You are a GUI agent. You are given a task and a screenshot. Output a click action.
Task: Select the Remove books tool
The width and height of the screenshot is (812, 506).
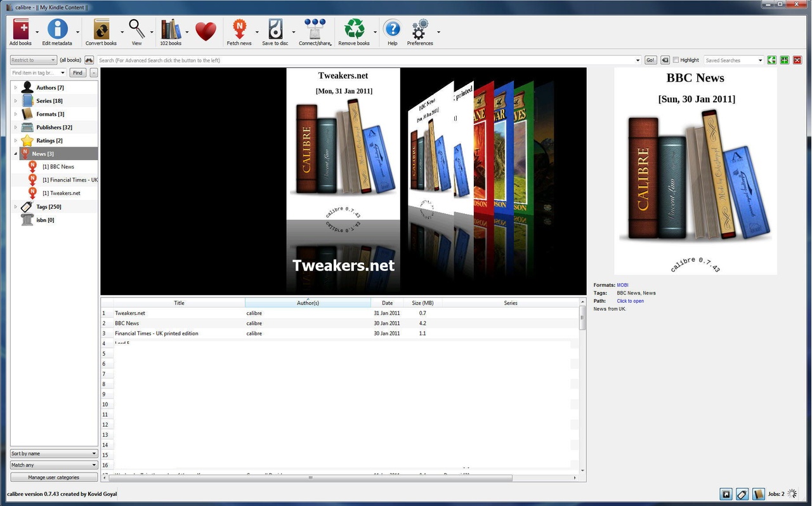tap(354, 29)
